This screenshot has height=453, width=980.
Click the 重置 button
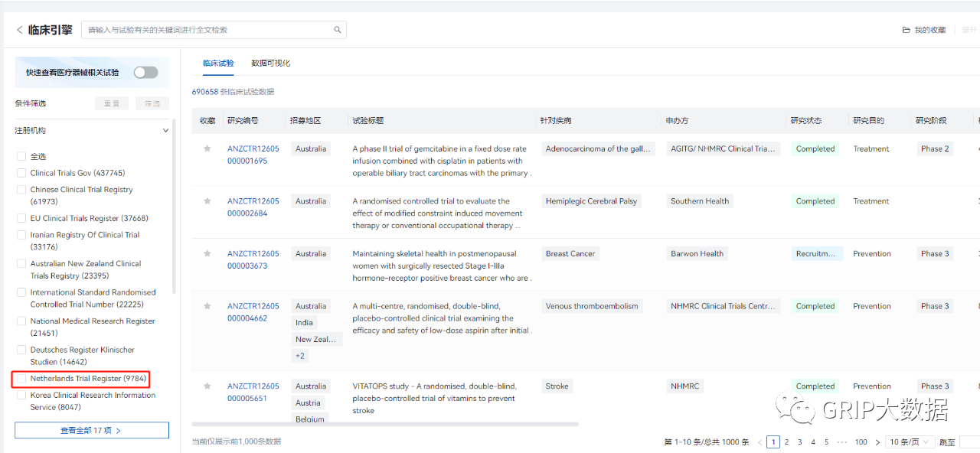pos(112,103)
